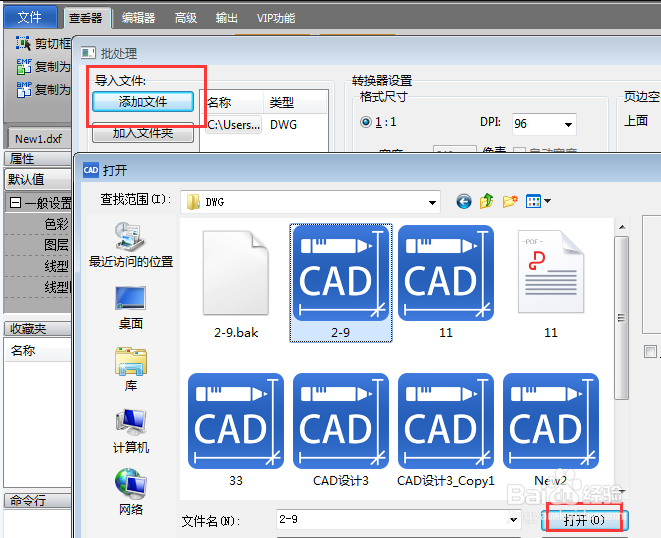Open the 输出 tab
661x538 pixels.
coord(226,18)
